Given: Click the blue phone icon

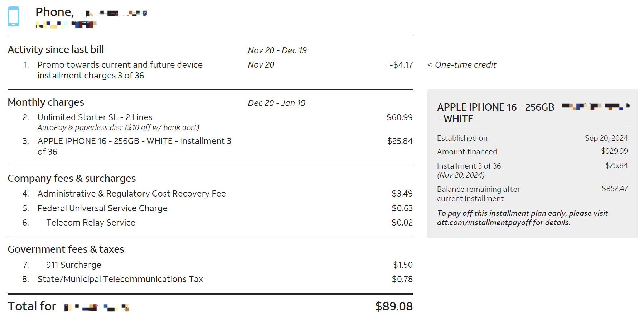Looking at the screenshot, I should (x=14, y=16).
